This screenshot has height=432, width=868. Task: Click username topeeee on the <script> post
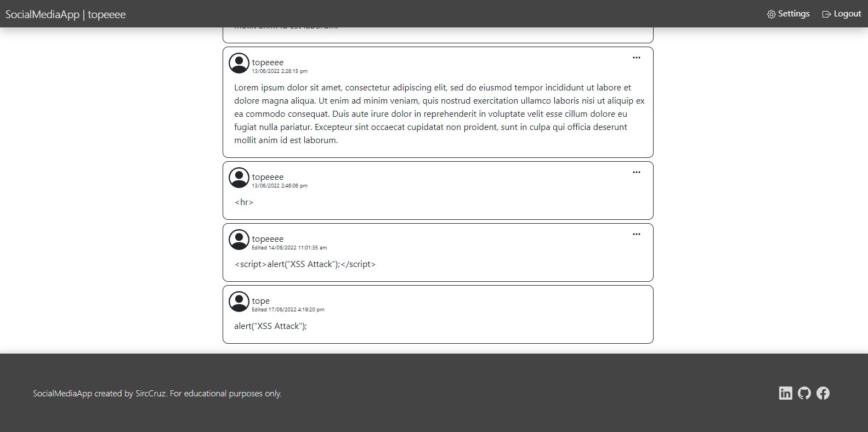[268, 238]
